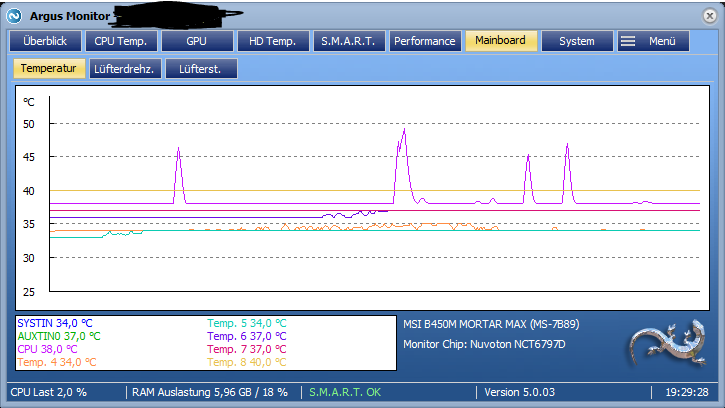Click the 40 axis label on chart
725x408 pixels.
(x=29, y=191)
